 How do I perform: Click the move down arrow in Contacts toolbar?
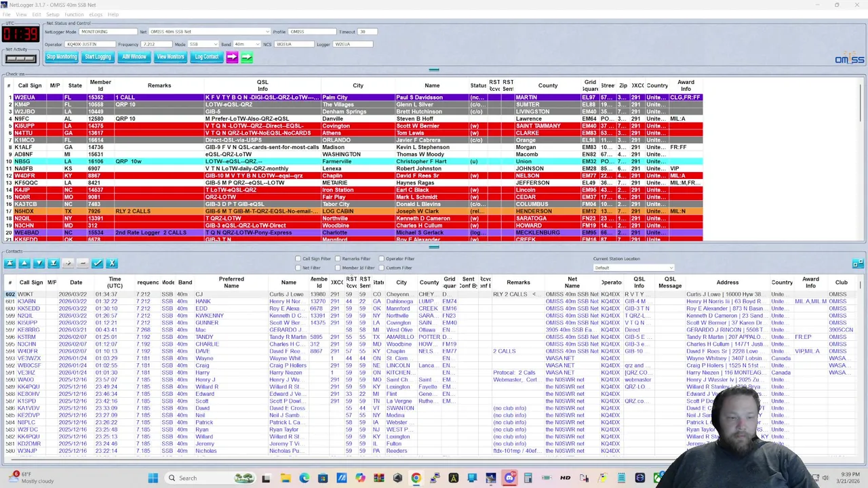click(x=39, y=263)
